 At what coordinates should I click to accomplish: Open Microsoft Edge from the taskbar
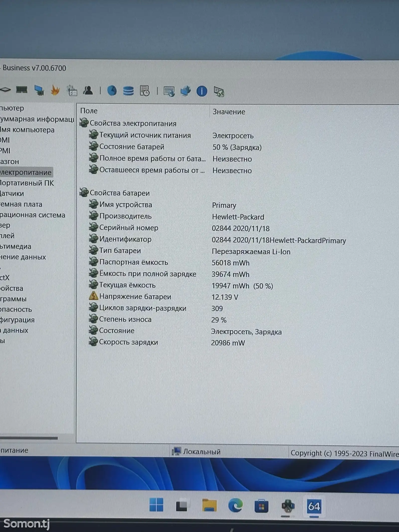235,505
